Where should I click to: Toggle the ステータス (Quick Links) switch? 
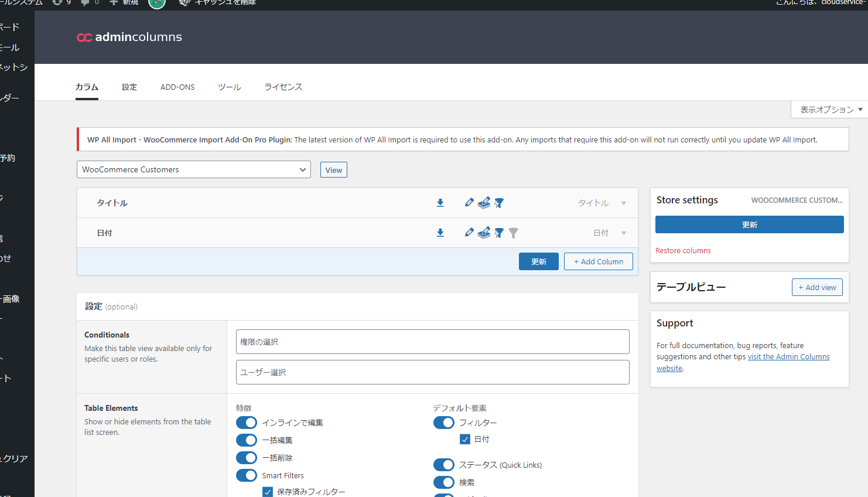(x=444, y=465)
